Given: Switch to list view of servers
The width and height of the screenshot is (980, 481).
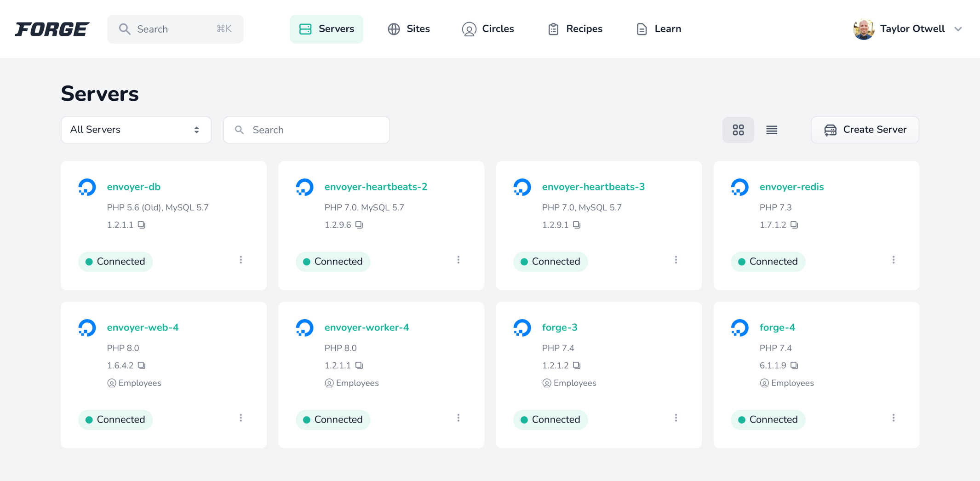Looking at the screenshot, I should (x=772, y=130).
